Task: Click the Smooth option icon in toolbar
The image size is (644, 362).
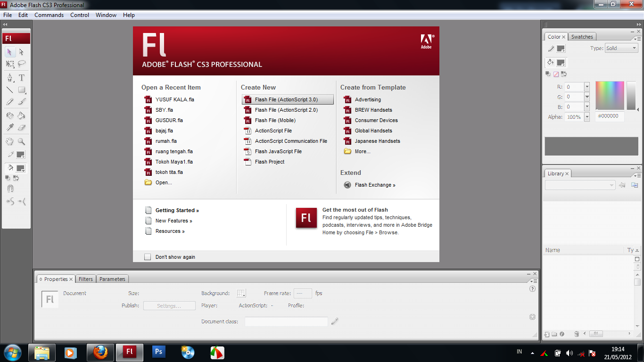Action: 10,202
